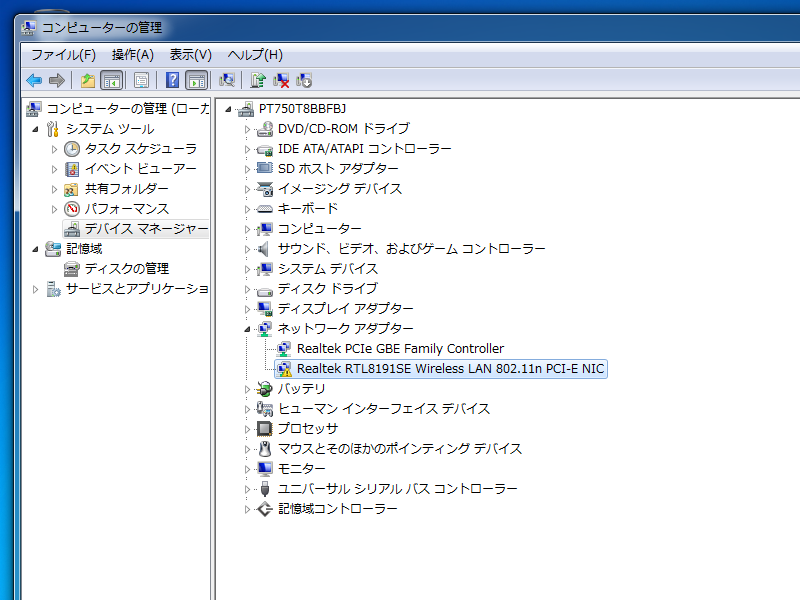Image resolution: width=800 pixels, height=600 pixels.
Task: Expand the プロセッサ category arrow
Action: tap(247, 429)
